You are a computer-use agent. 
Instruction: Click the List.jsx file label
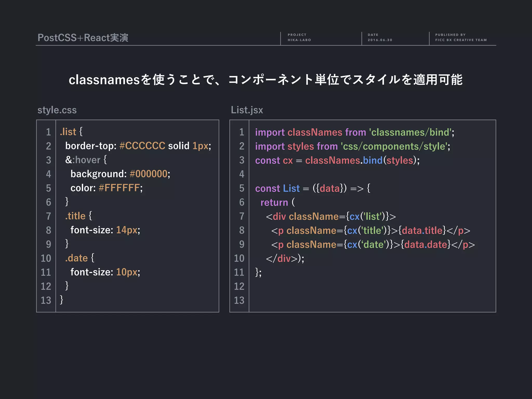(247, 110)
